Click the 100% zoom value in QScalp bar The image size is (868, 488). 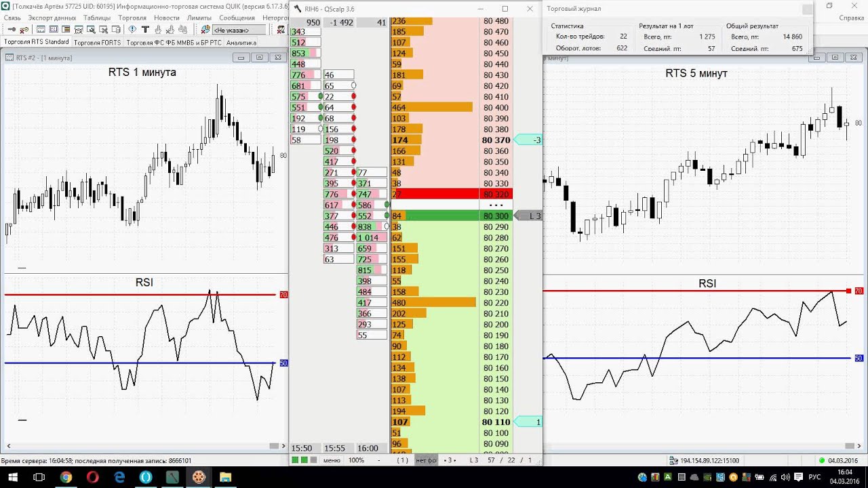(x=356, y=460)
